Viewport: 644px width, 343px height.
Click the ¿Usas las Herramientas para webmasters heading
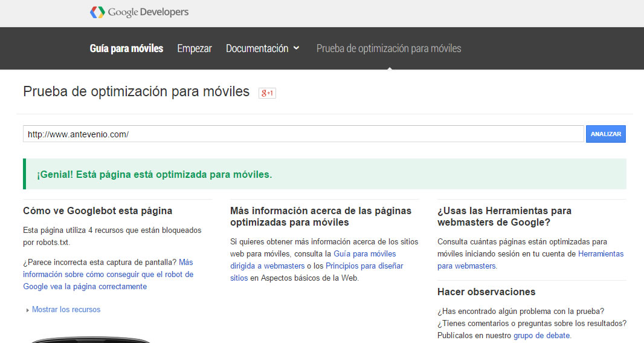tap(504, 217)
